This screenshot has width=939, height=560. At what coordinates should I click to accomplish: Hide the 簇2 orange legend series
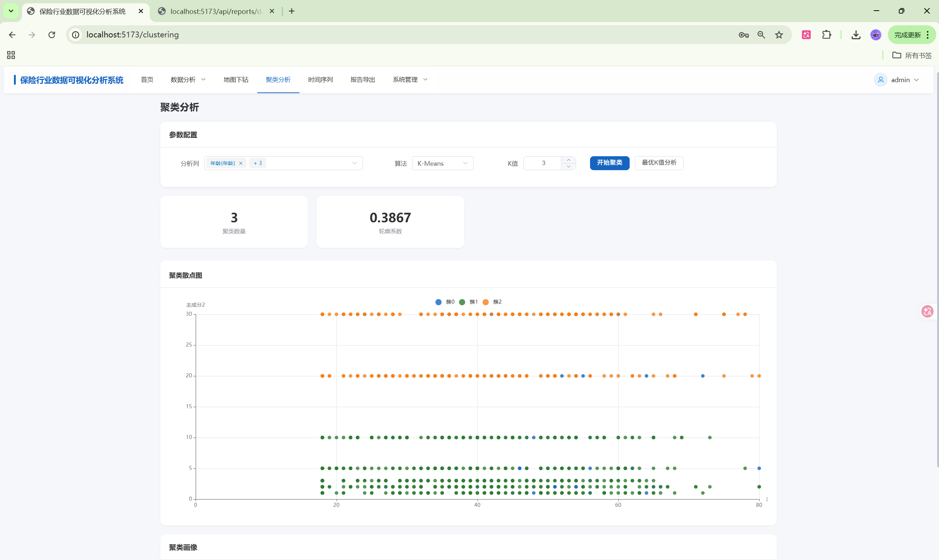pyautogui.click(x=492, y=302)
